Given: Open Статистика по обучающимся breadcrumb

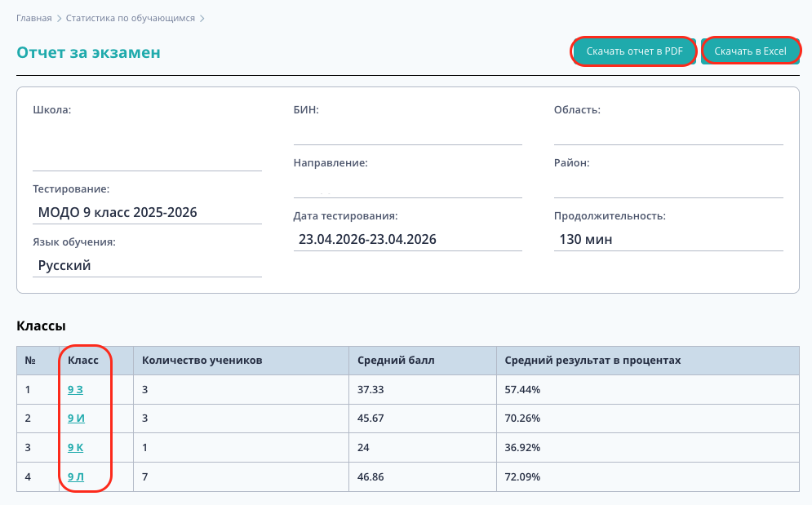Looking at the screenshot, I should pyautogui.click(x=131, y=18).
